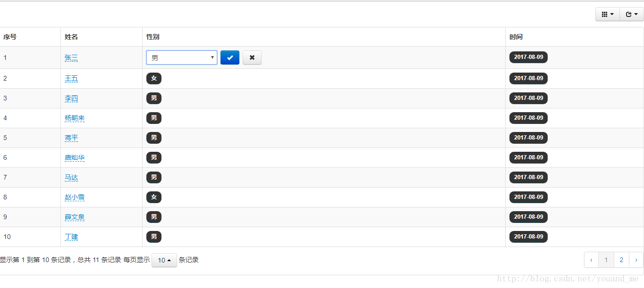Open the page size dropdown showing 10
The image size is (644, 288).
tap(164, 260)
